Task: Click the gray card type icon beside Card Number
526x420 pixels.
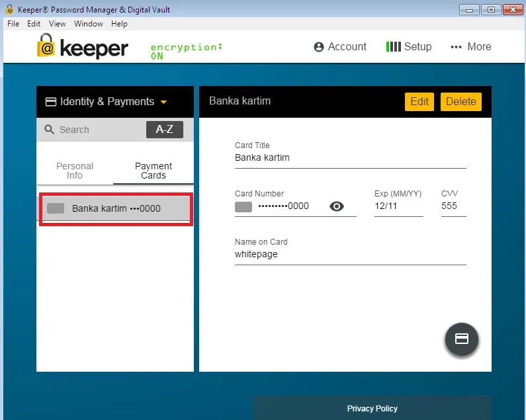Action: 243,206
